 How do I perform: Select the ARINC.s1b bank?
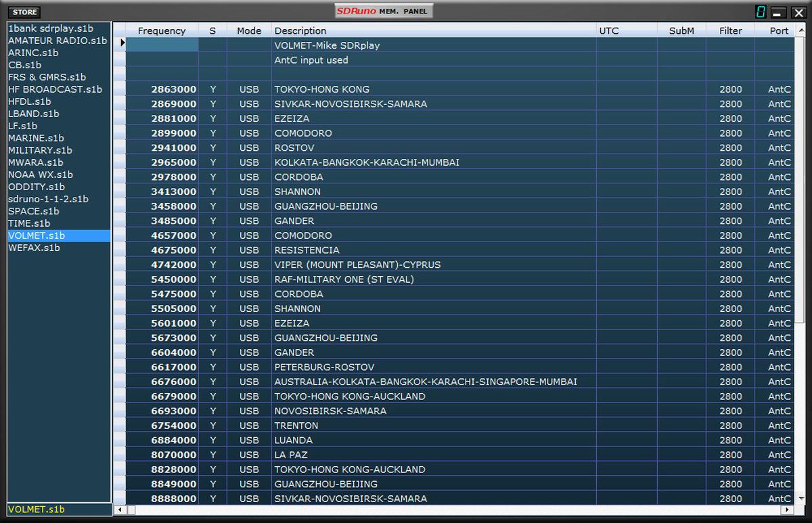coord(33,53)
